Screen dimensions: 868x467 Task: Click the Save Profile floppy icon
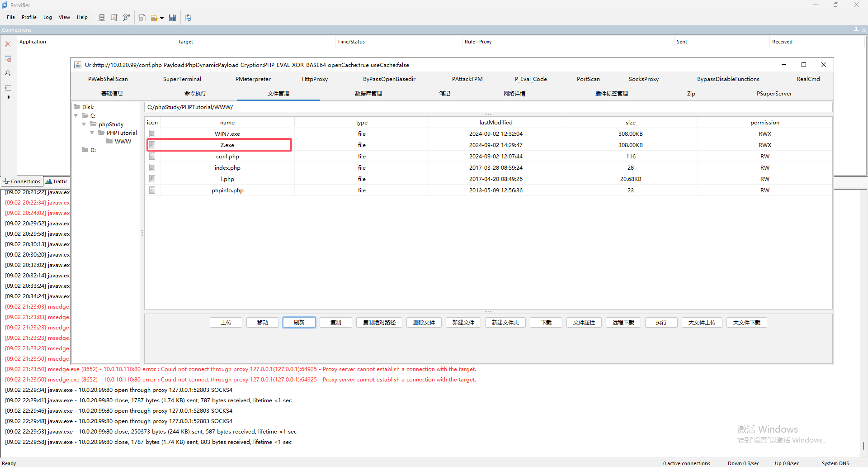172,18
